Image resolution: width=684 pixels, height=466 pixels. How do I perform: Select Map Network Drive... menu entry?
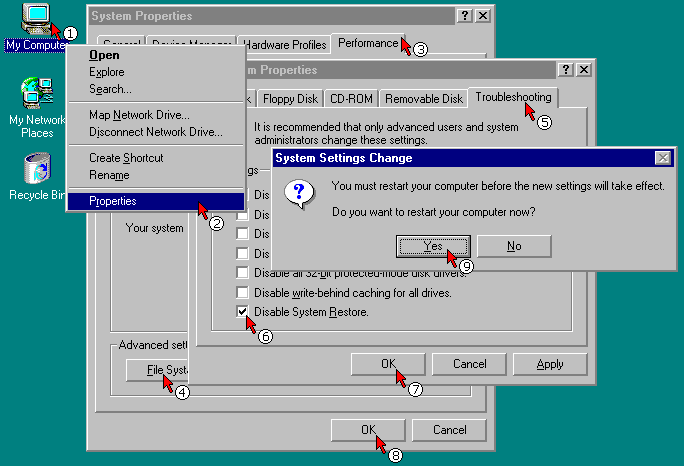point(156,115)
